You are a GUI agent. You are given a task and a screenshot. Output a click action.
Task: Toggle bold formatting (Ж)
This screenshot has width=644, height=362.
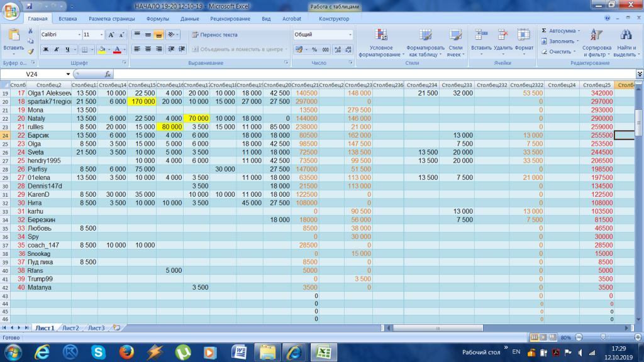click(46, 49)
